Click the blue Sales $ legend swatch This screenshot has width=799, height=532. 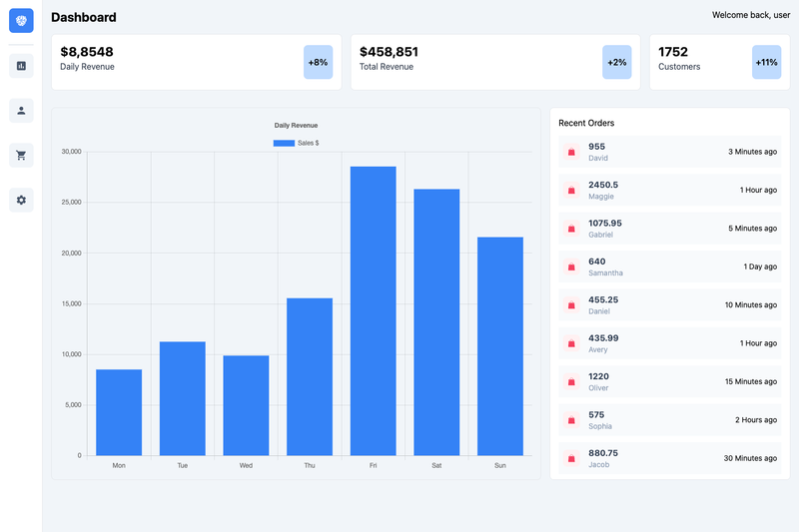pyautogui.click(x=284, y=143)
